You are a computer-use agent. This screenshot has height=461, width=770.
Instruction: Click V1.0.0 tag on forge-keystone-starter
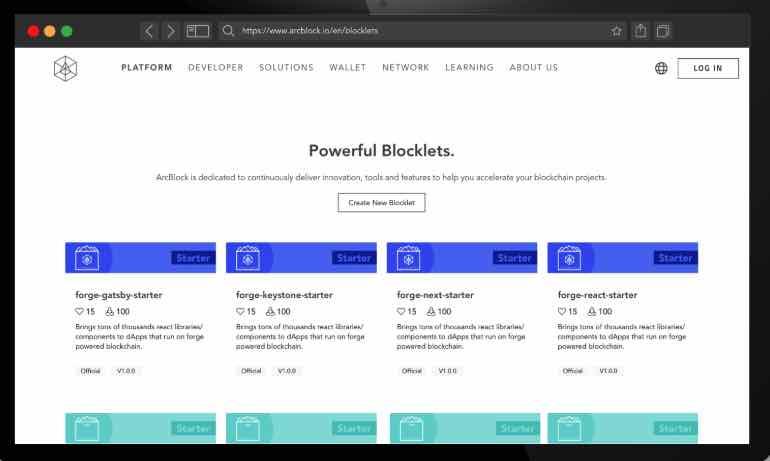(287, 371)
